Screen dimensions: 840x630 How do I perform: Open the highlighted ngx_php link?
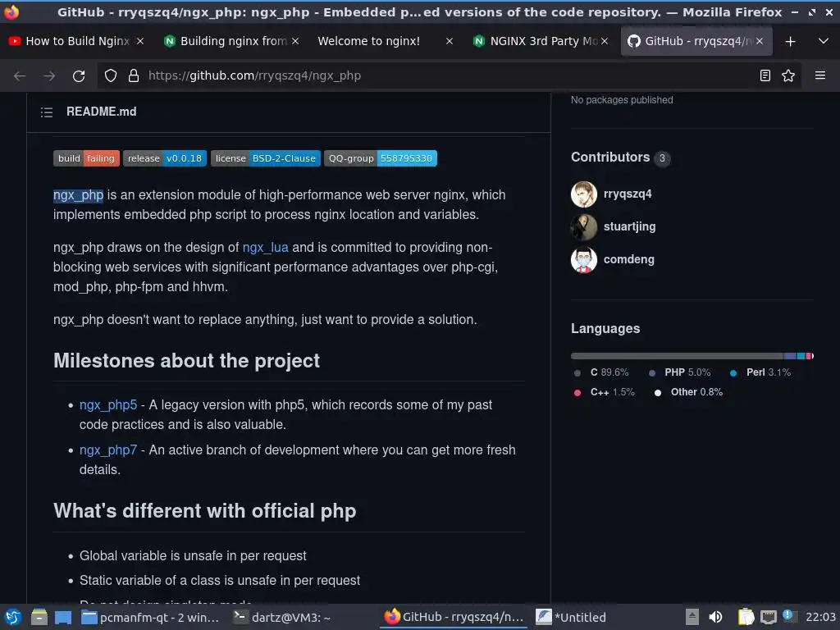coord(78,195)
